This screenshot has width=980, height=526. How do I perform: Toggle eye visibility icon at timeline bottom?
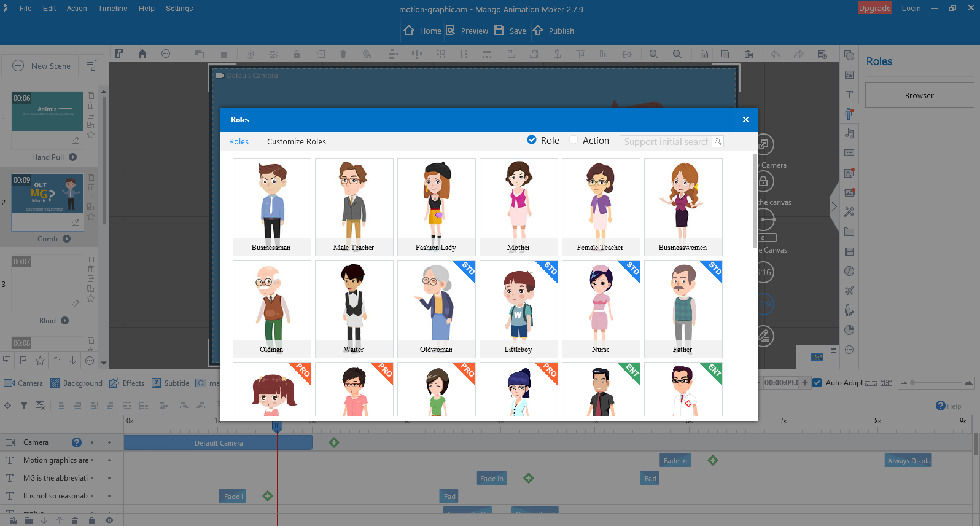point(109,520)
